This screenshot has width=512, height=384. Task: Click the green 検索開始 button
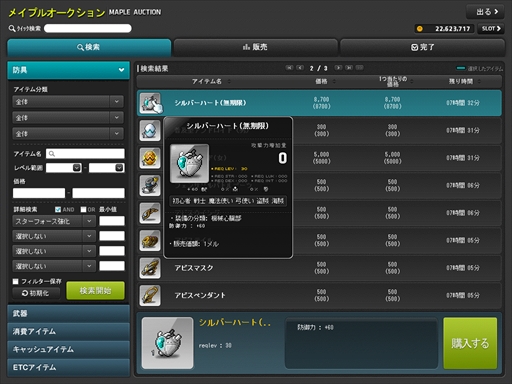coord(95,291)
